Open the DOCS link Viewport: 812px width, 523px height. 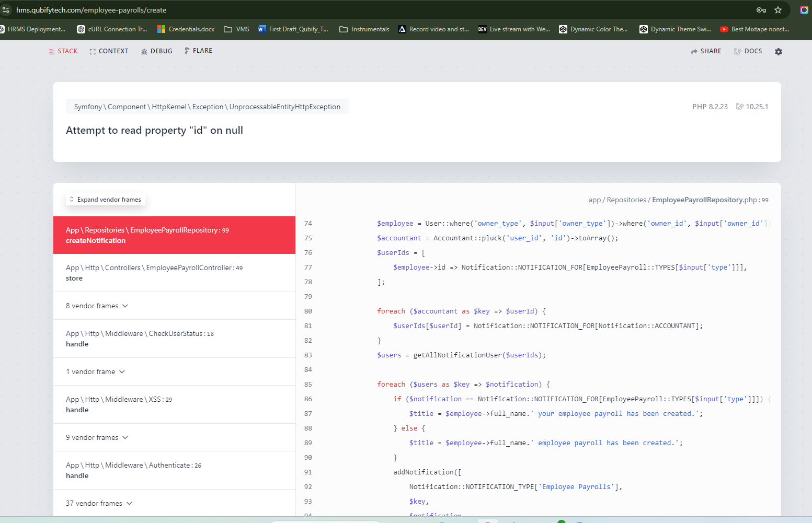pyautogui.click(x=748, y=51)
